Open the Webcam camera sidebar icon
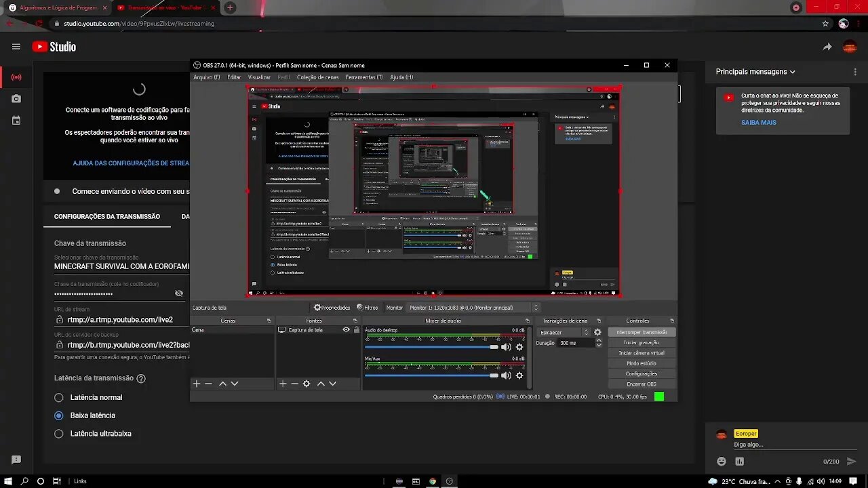 16,99
